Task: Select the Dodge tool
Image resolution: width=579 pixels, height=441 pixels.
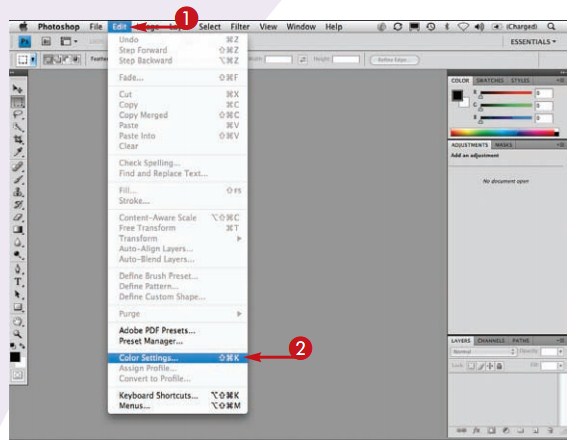Action: (x=18, y=255)
